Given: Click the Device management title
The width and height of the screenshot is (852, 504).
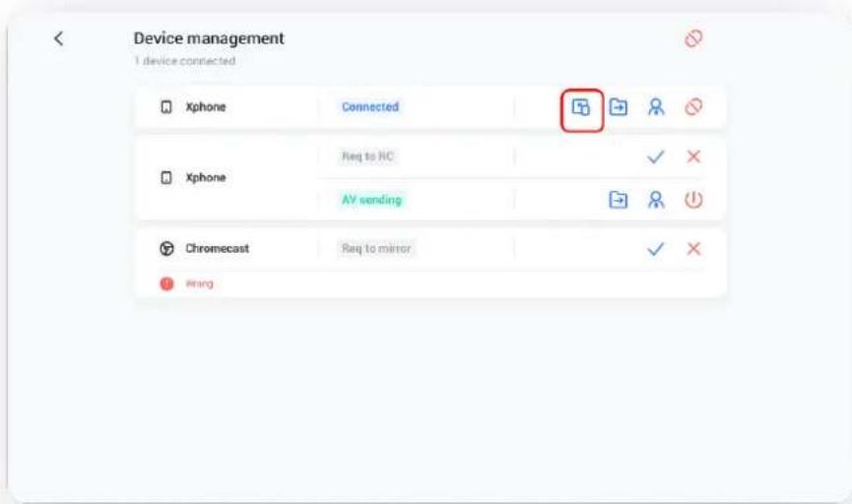Looking at the screenshot, I should pyautogui.click(x=209, y=38).
